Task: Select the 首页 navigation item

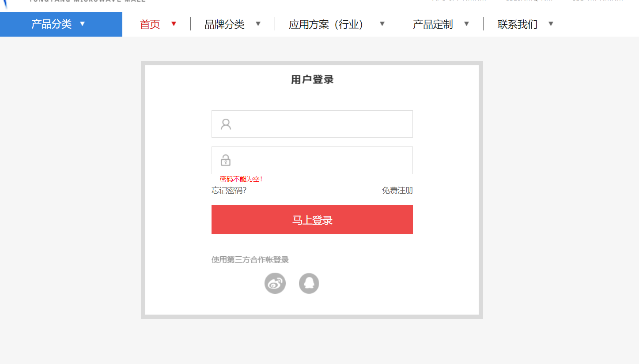Action: (x=149, y=24)
